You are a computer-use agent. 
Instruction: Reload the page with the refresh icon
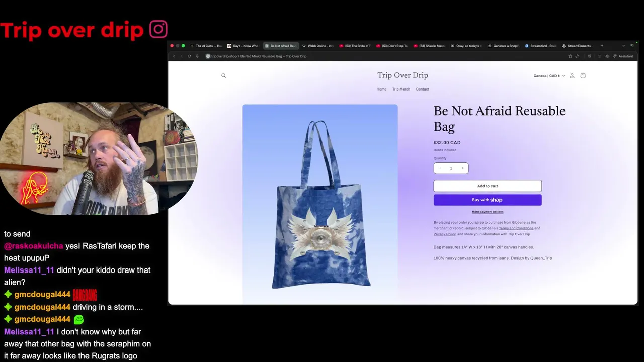pyautogui.click(x=189, y=56)
